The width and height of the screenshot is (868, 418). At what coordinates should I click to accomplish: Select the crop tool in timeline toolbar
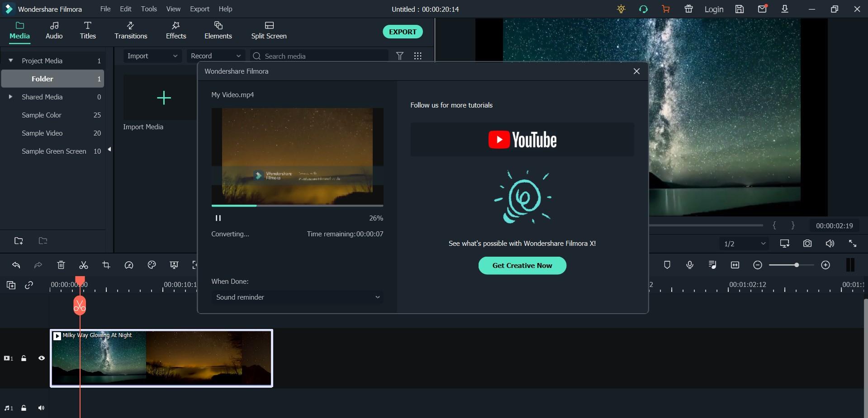pyautogui.click(x=106, y=265)
